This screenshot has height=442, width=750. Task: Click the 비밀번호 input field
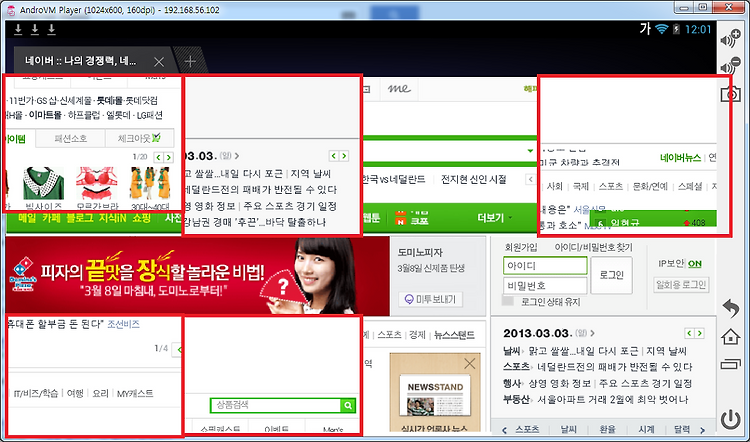[x=545, y=286]
